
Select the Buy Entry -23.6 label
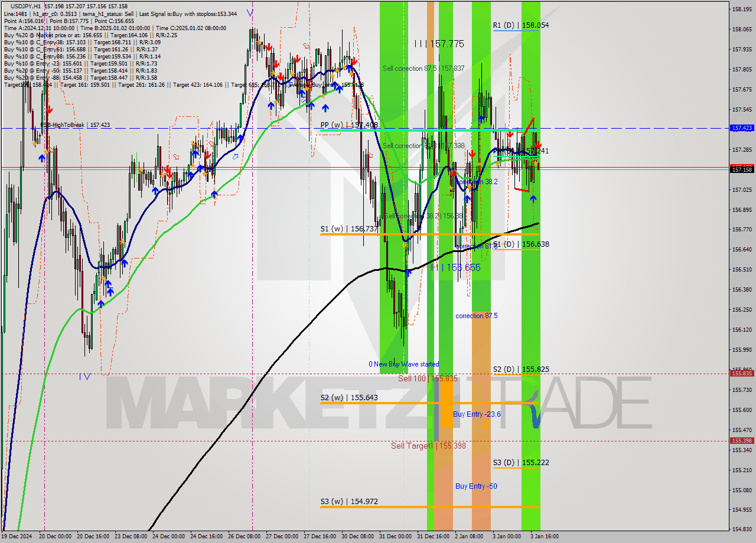tap(477, 414)
